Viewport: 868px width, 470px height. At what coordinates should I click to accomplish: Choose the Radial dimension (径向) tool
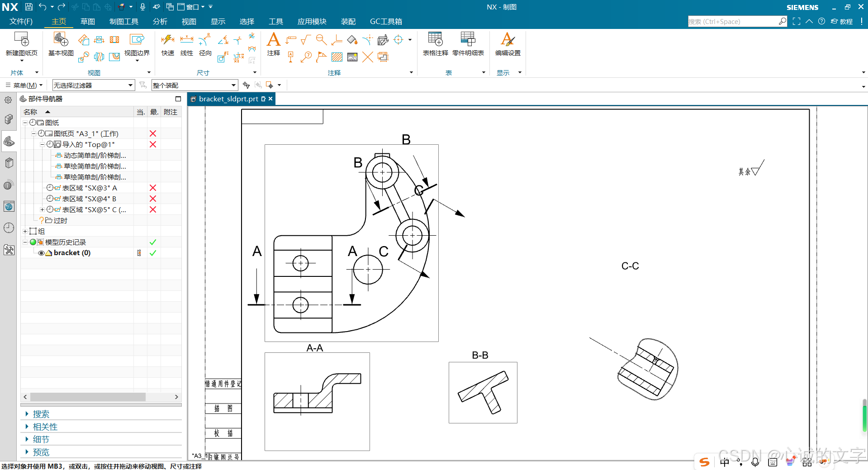[205, 44]
